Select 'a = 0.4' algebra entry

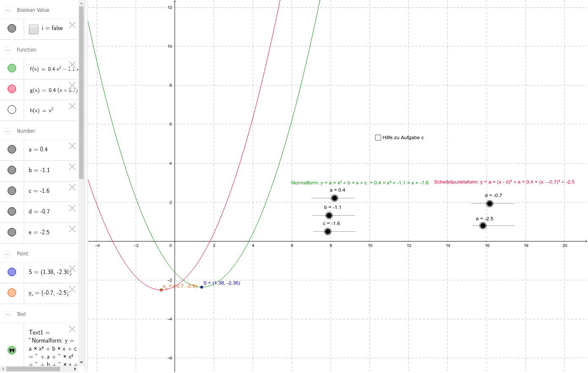click(x=38, y=149)
